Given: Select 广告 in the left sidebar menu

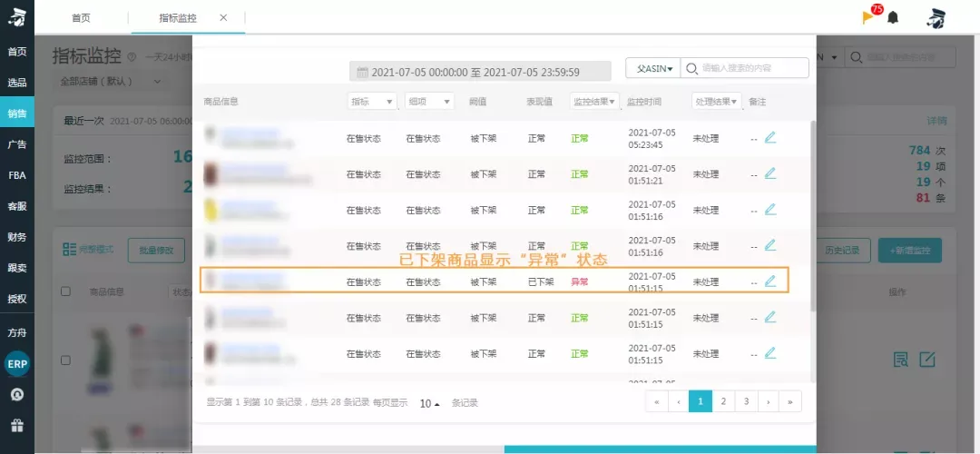Looking at the screenshot, I should coord(17,144).
